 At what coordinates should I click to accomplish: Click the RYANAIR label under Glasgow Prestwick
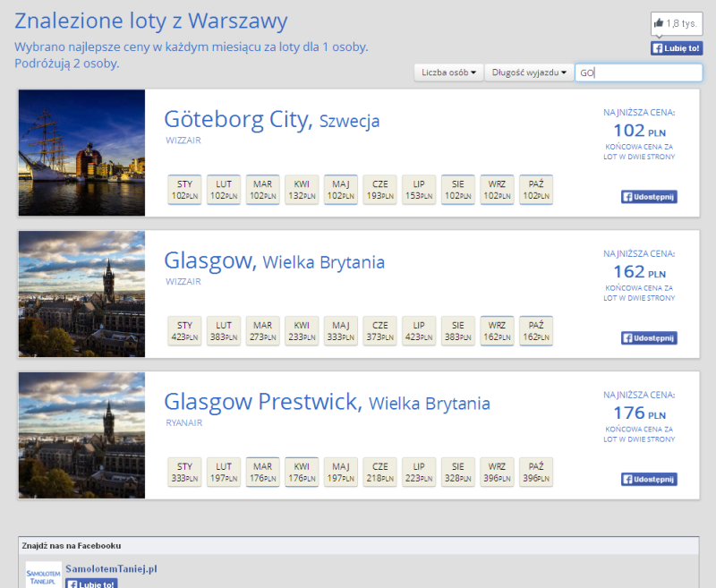pos(184,423)
